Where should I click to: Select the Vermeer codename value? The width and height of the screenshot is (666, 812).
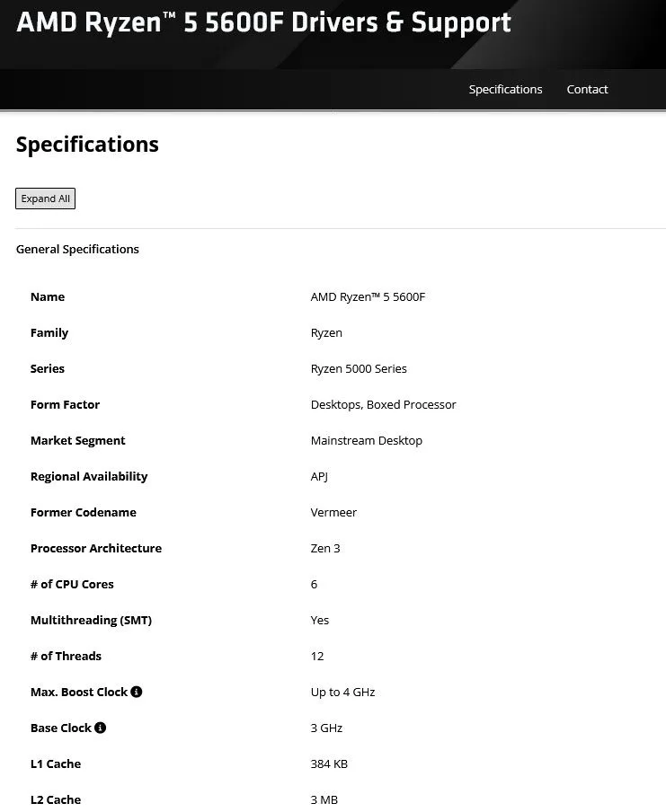click(x=333, y=512)
